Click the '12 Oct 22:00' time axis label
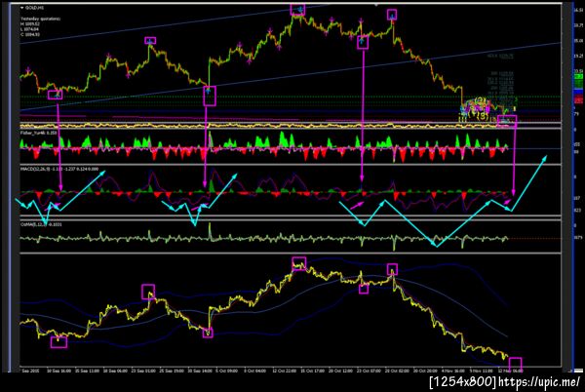585x392 pixels. pyautogui.click(x=285, y=372)
